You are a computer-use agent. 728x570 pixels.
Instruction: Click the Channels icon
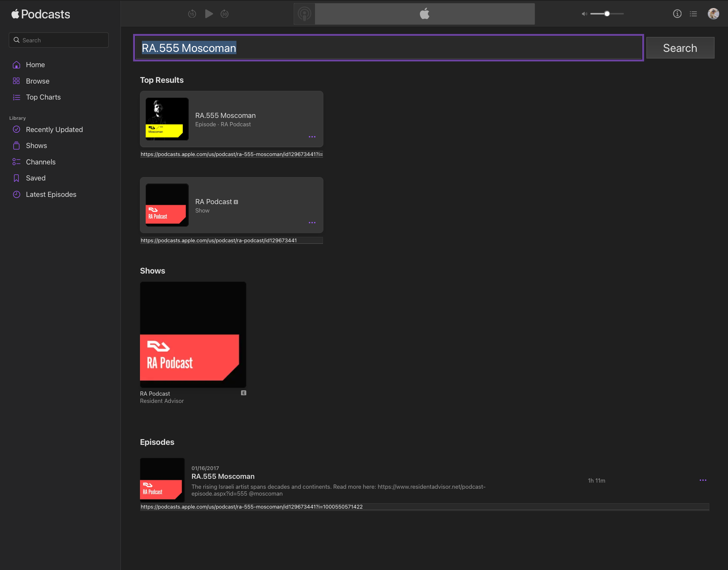[x=16, y=162]
